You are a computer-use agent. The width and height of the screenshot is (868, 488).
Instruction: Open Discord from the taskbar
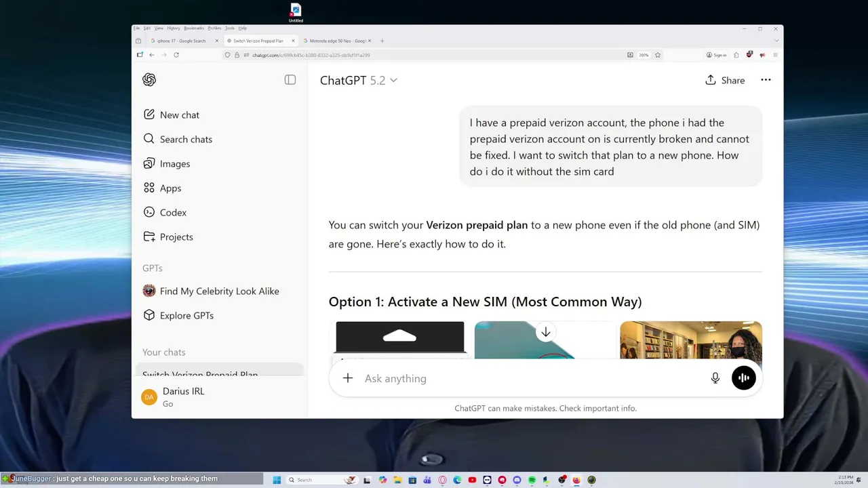pos(517,480)
